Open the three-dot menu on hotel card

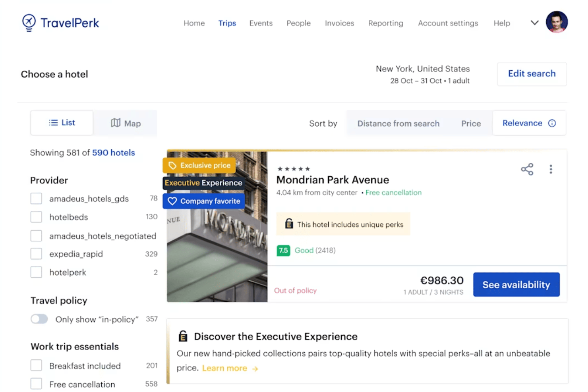pos(551,169)
